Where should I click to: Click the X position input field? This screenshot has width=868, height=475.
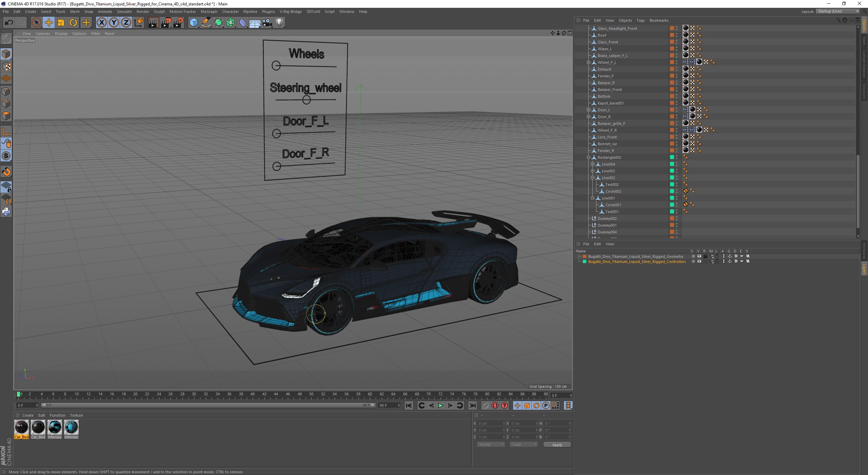491,423
